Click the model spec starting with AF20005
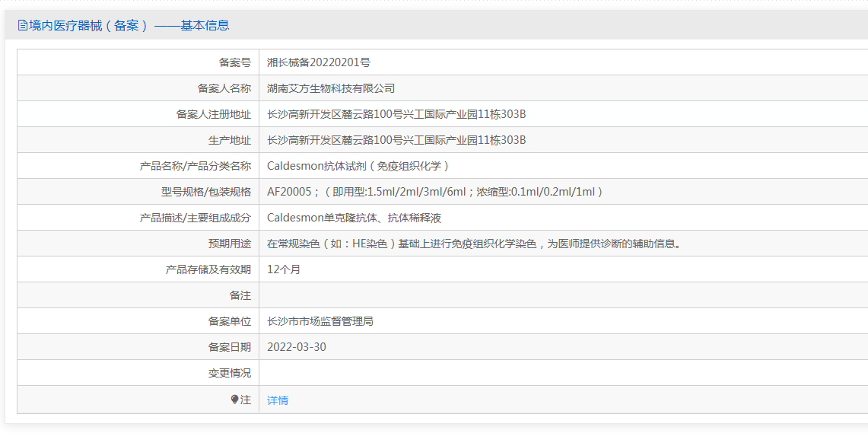The height and width of the screenshot is (446, 868). [x=436, y=192]
